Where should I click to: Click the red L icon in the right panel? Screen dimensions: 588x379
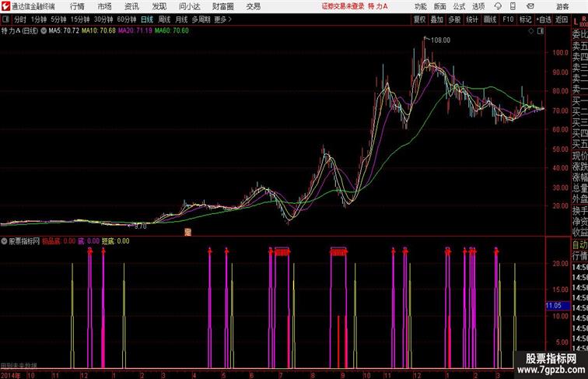(576, 21)
